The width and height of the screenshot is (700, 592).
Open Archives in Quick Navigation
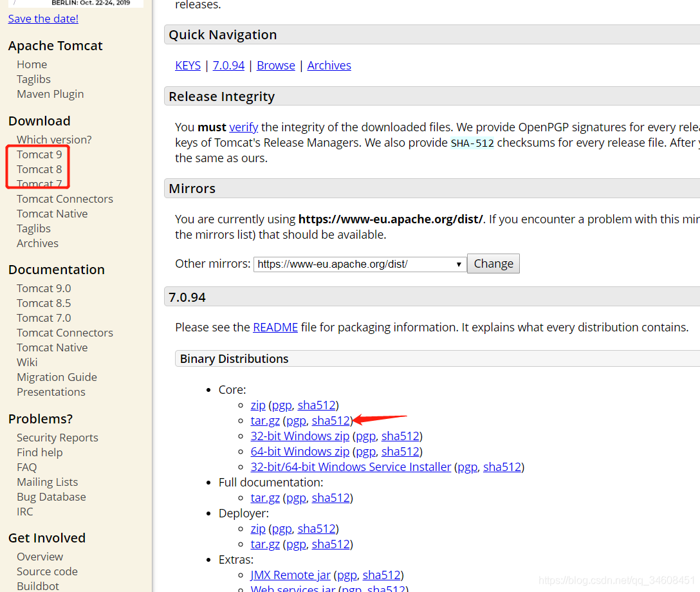coord(329,65)
